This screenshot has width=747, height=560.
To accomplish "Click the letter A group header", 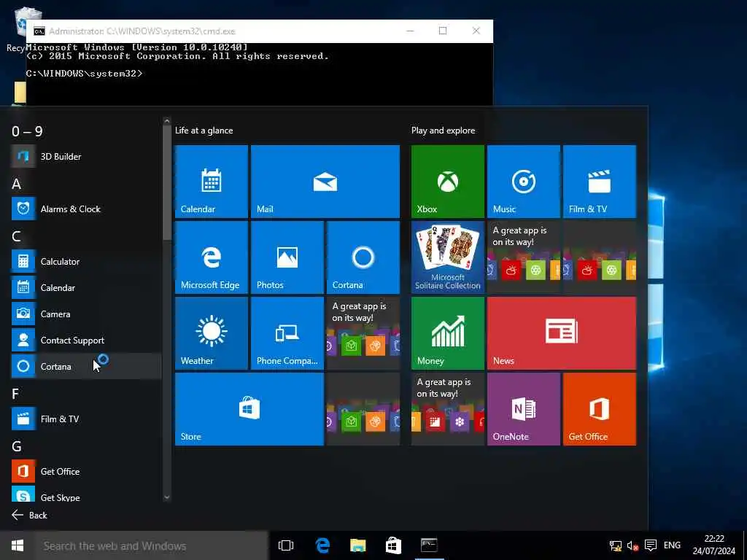I will coord(16,184).
